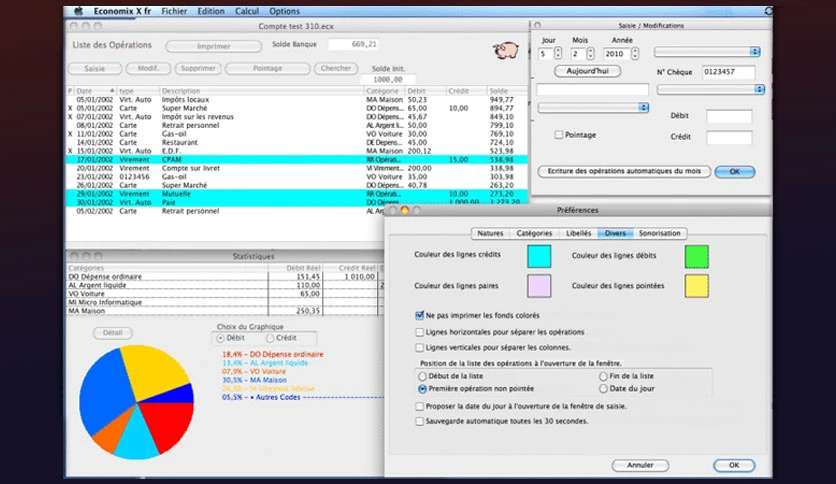
Task: Open the dropdown above Pointage checkbox
Action: tap(593, 108)
